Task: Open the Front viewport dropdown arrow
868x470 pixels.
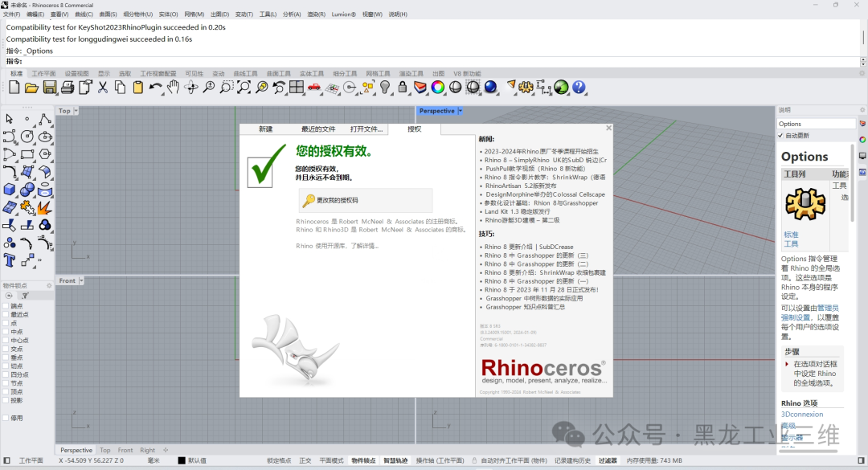Action: coord(81,280)
